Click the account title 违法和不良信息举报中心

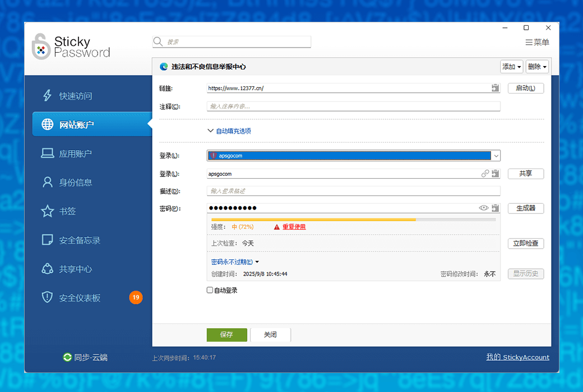pyautogui.click(x=209, y=67)
